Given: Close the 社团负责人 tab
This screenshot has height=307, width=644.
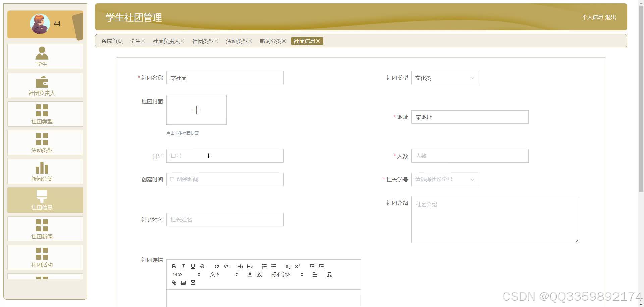Looking at the screenshot, I should (182, 41).
